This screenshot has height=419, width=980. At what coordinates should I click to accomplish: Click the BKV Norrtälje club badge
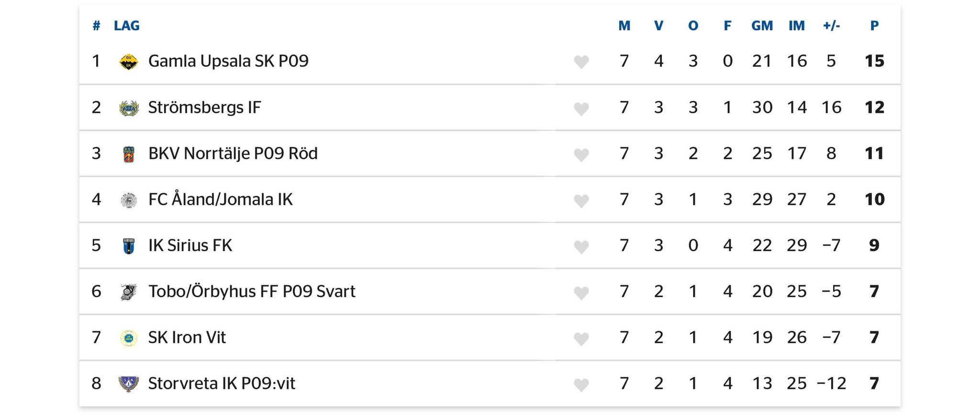click(x=128, y=154)
